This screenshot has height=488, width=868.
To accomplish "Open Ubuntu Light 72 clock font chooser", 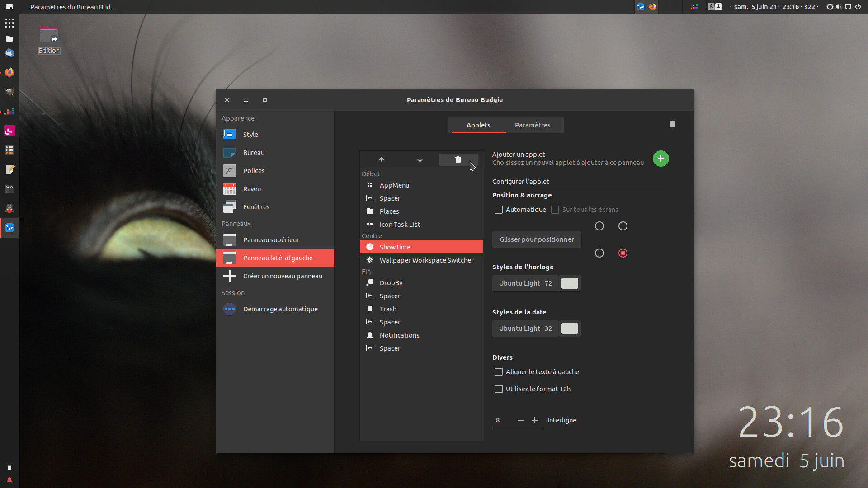I will coord(525,283).
